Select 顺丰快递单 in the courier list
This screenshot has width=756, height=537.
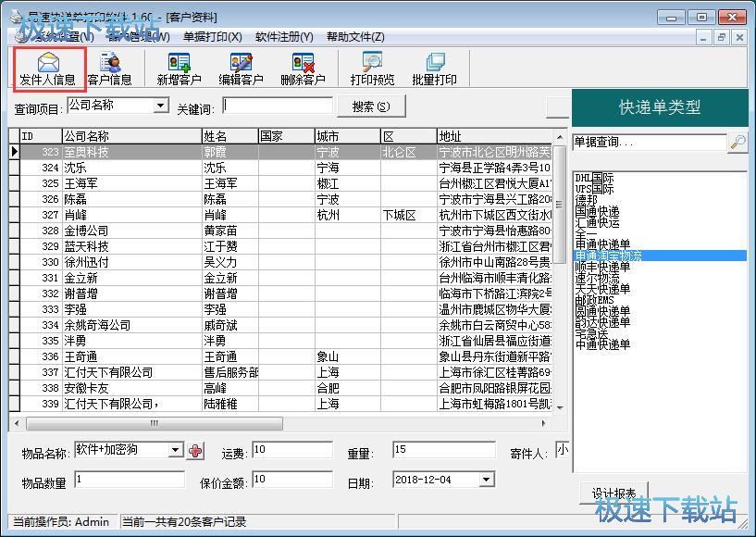[602, 267]
